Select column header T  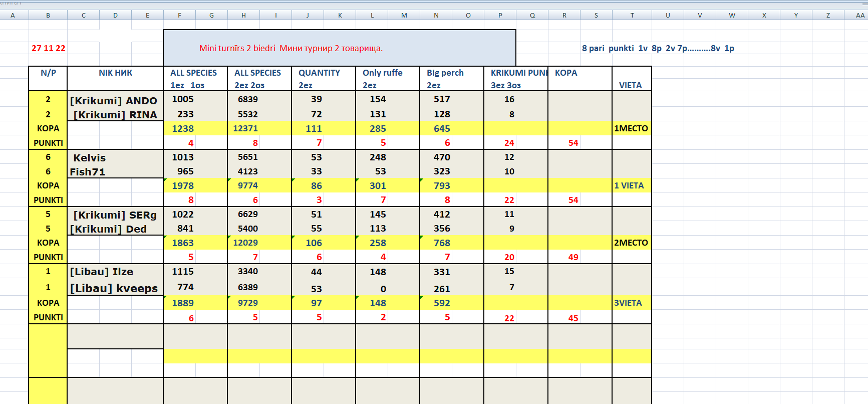click(632, 15)
